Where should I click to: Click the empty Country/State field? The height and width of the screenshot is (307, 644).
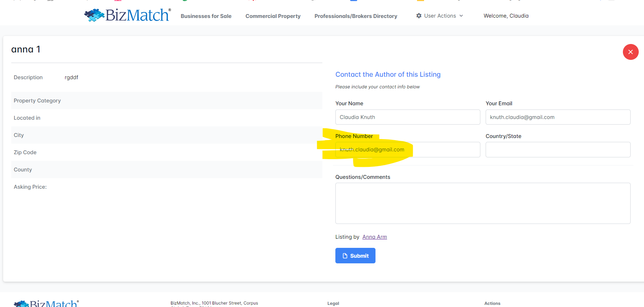point(558,150)
